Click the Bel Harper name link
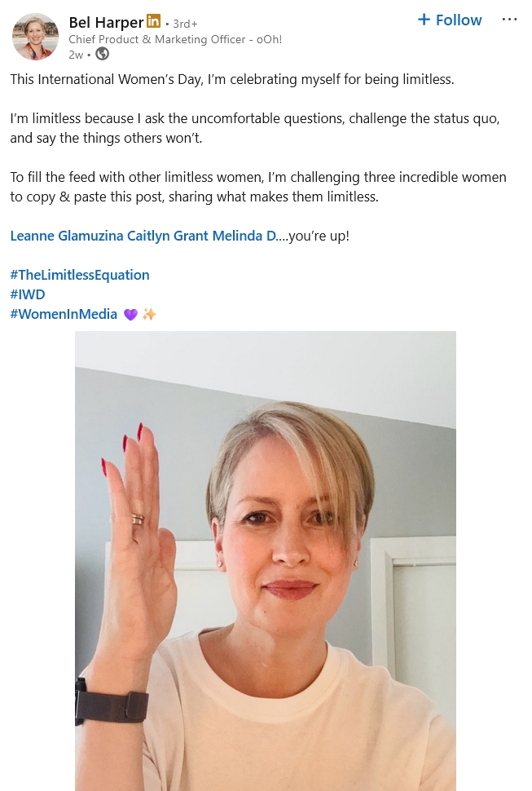The image size is (532, 791). (x=106, y=22)
